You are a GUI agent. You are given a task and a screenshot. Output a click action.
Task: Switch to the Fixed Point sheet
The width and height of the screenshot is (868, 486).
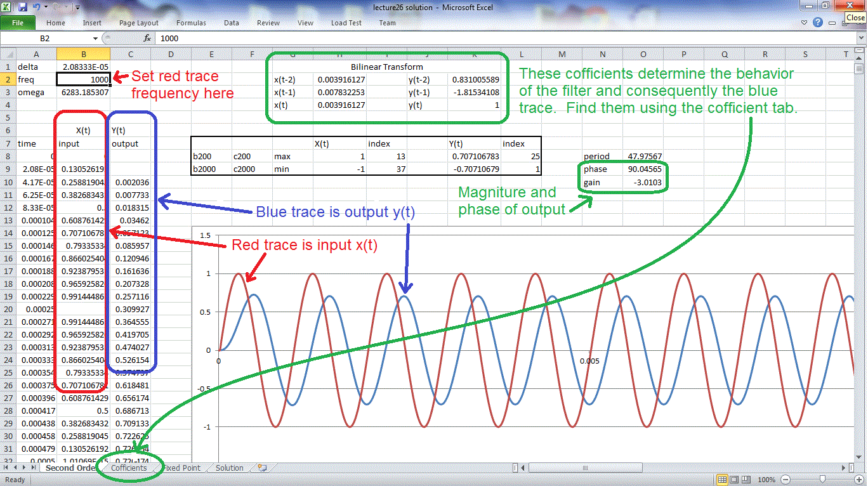point(182,468)
